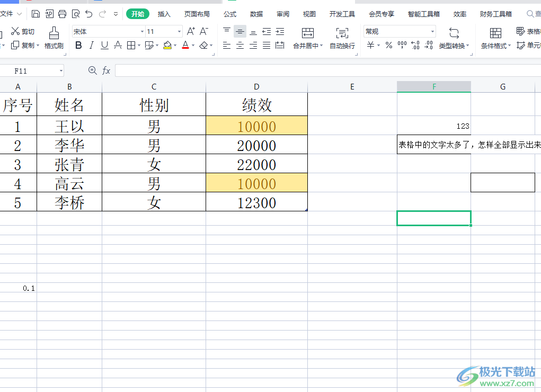Align text left
Screen dimensions: 541x392
pos(227,45)
